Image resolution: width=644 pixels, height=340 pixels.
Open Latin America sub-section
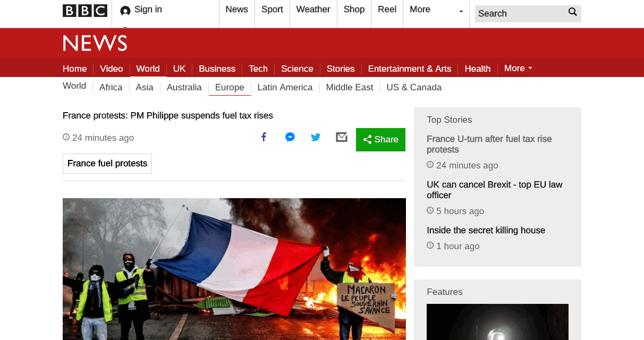pyautogui.click(x=285, y=88)
